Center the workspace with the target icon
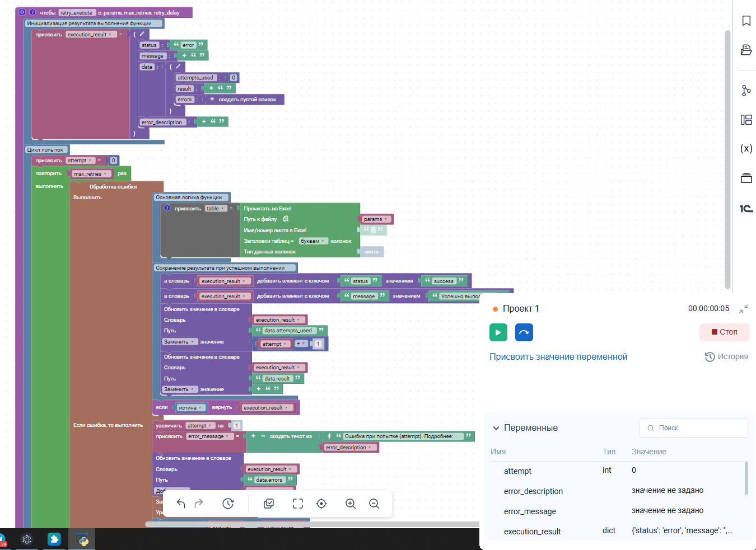 click(321, 504)
